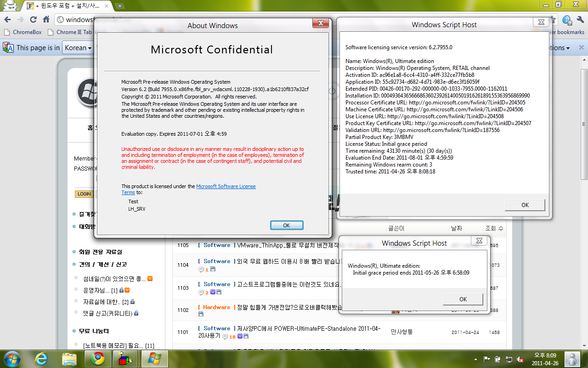Open the 무료 나눔터 menu item
588x368 pixels.
click(94, 331)
